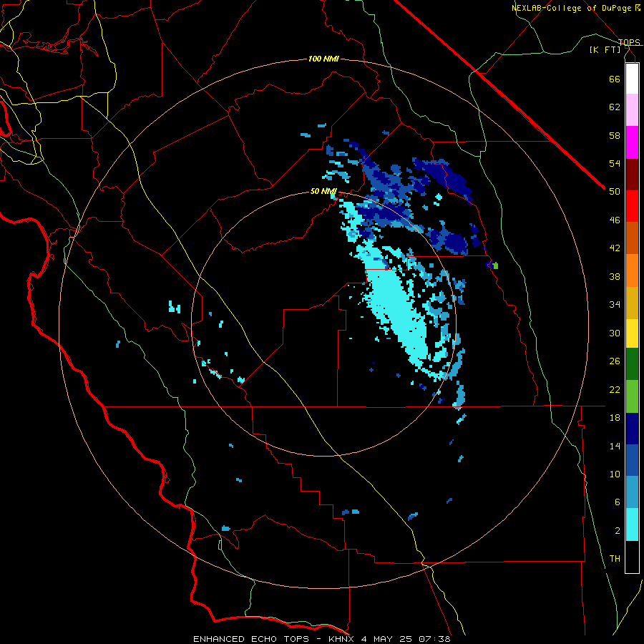The image size is (644, 644).
Task: Click the legend value 14
Action: pos(615,446)
